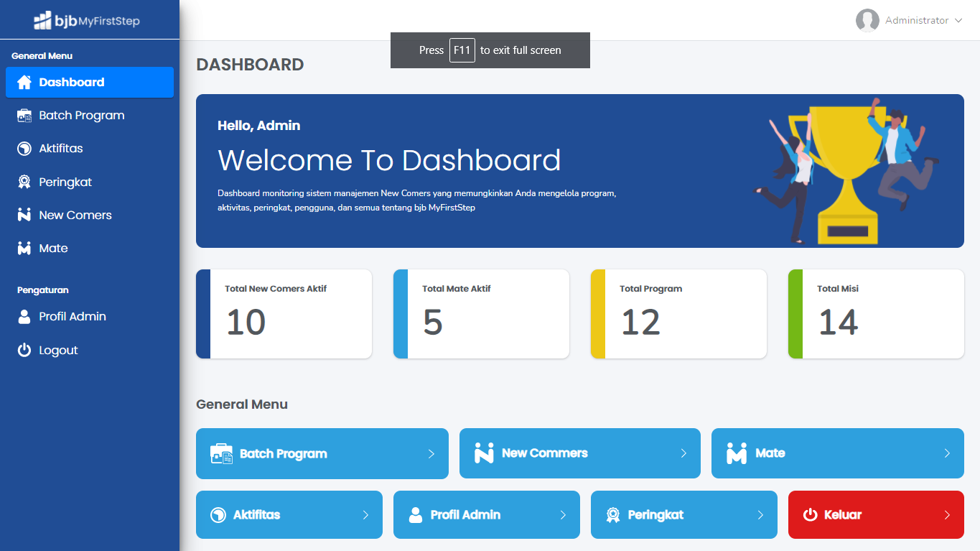This screenshot has width=980, height=551.
Task: Click the Peringkat award ribbon icon in sidebar
Action: coord(24,182)
